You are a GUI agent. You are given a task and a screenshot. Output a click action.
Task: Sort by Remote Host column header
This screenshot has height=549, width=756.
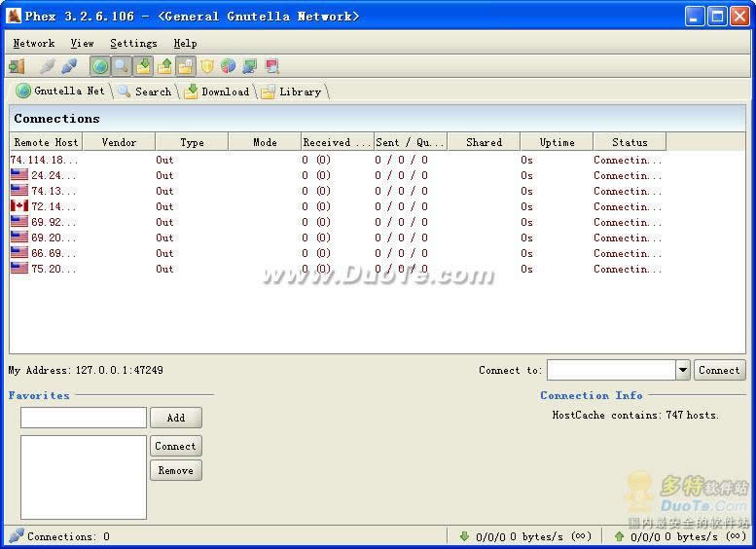click(x=46, y=142)
